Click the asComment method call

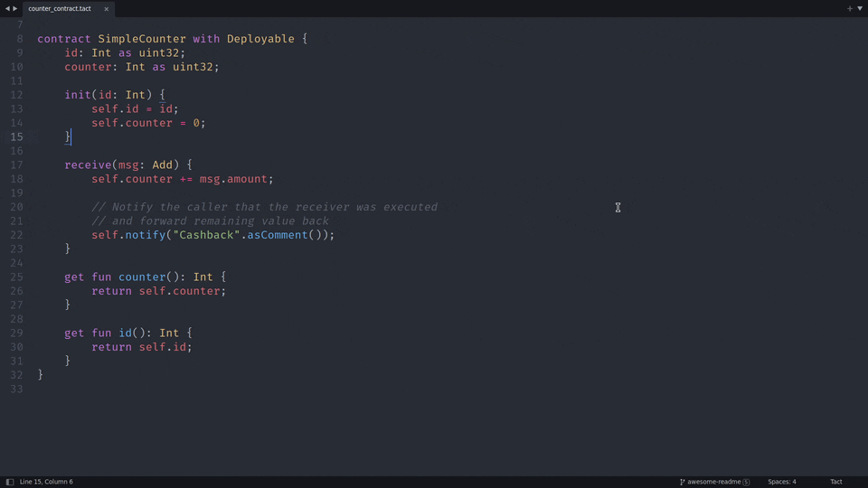[278, 235]
